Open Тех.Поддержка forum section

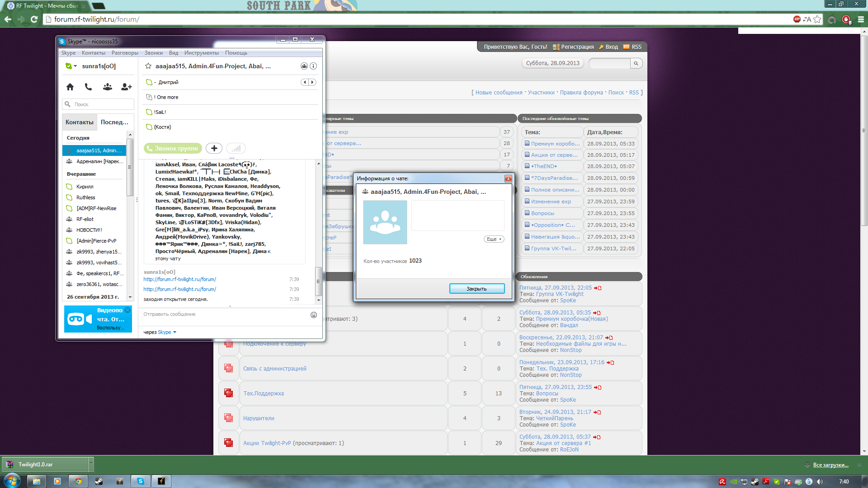coord(264,394)
